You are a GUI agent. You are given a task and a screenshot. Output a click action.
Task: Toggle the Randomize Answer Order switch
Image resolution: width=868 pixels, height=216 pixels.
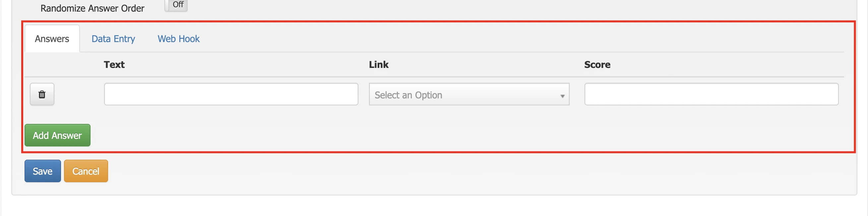[176, 5]
